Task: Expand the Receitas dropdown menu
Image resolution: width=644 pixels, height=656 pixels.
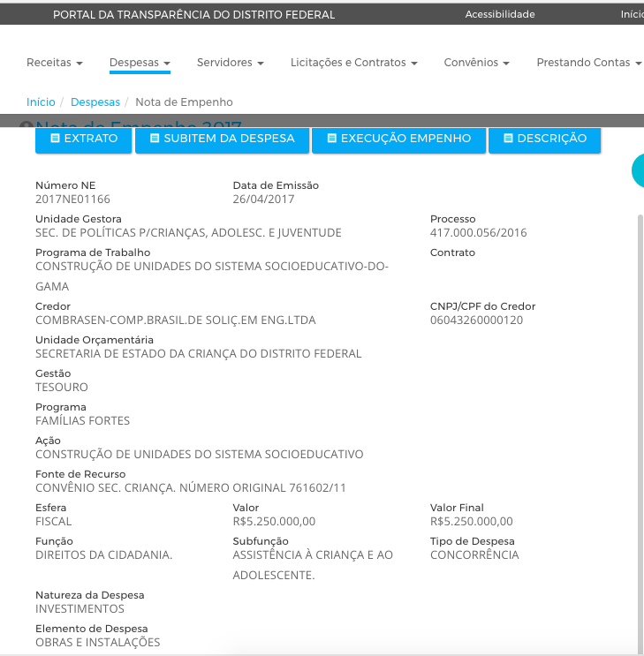Action: pos(55,63)
